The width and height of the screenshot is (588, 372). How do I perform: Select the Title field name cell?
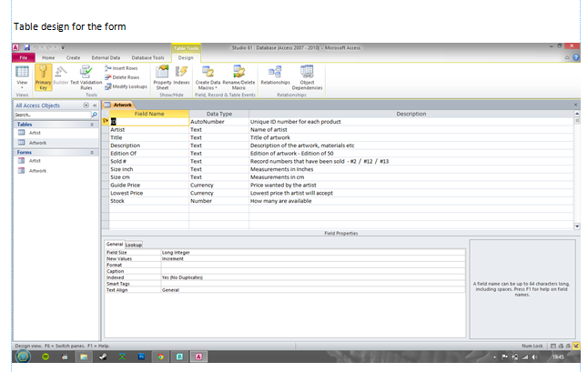pos(149,137)
